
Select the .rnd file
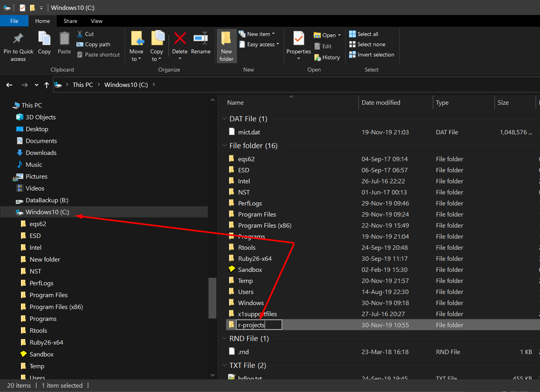[243, 352]
